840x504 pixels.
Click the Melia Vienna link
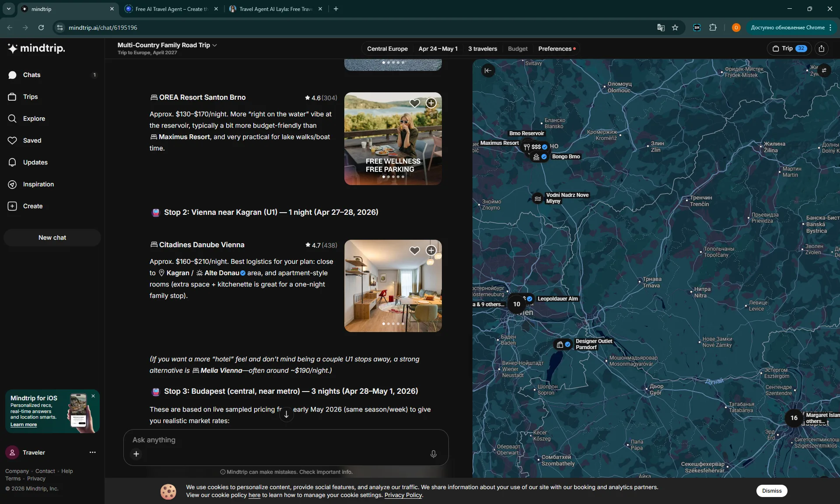click(217, 371)
